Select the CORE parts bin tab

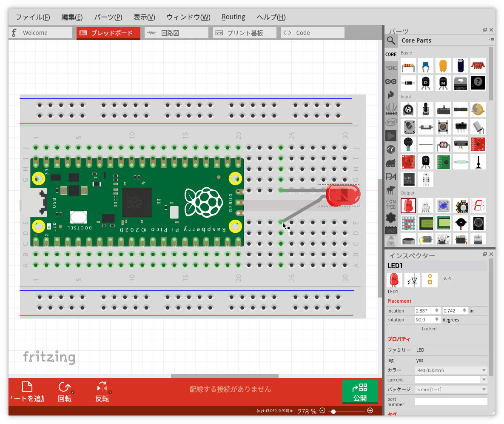[x=391, y=54]
